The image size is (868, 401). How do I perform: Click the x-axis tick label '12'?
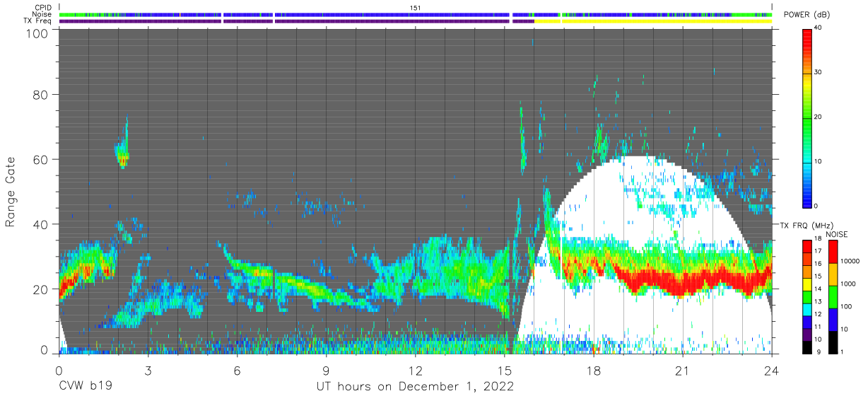coord(415,369)
